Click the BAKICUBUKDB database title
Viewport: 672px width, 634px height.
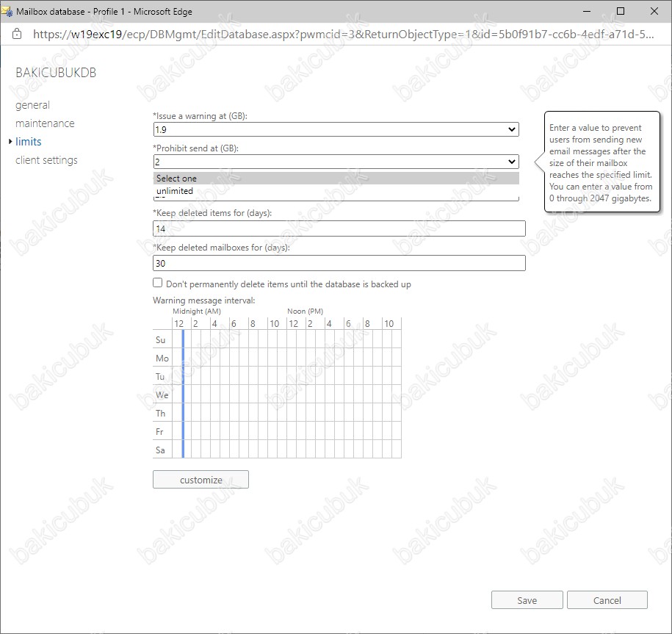tap(56, 73)
